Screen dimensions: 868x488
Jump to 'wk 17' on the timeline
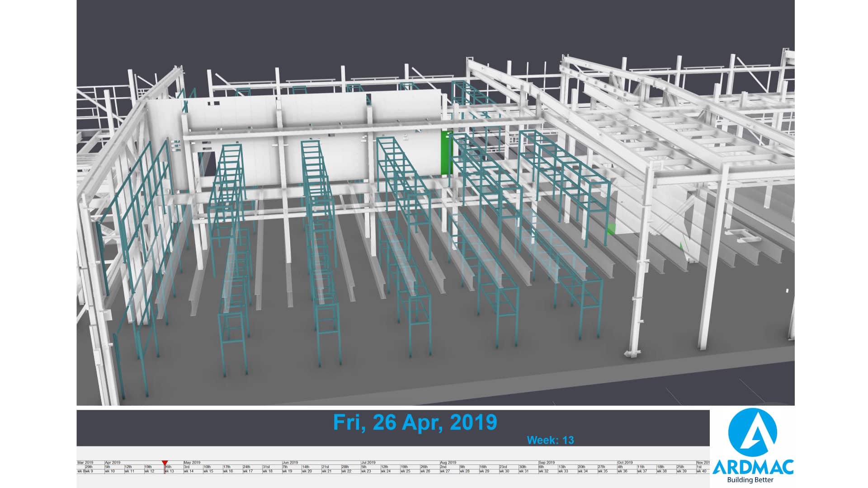point(247,471)
